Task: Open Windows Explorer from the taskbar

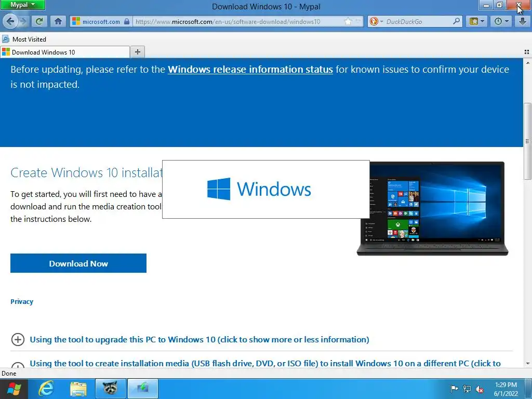Action: (78, 389)
